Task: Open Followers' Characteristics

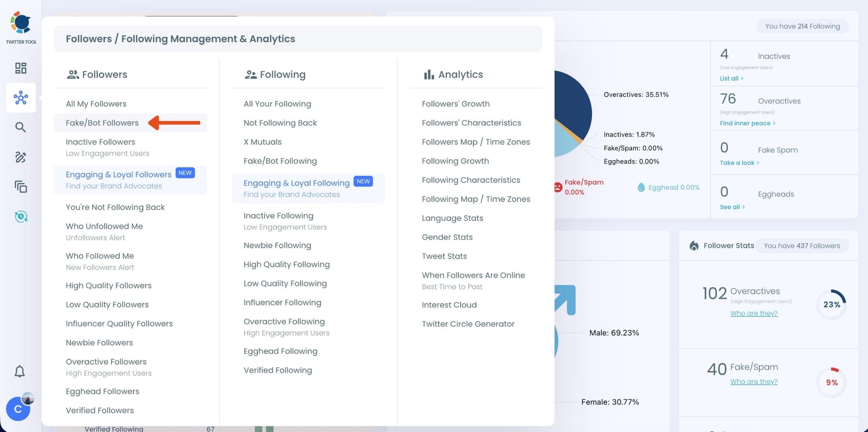Action: click(x=471, y=123)
